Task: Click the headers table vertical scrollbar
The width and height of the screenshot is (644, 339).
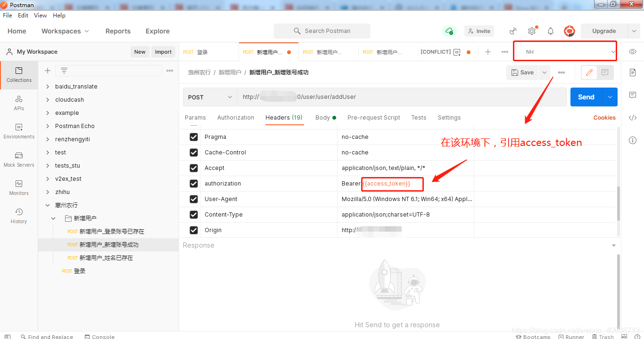Action: coord(619,203)
